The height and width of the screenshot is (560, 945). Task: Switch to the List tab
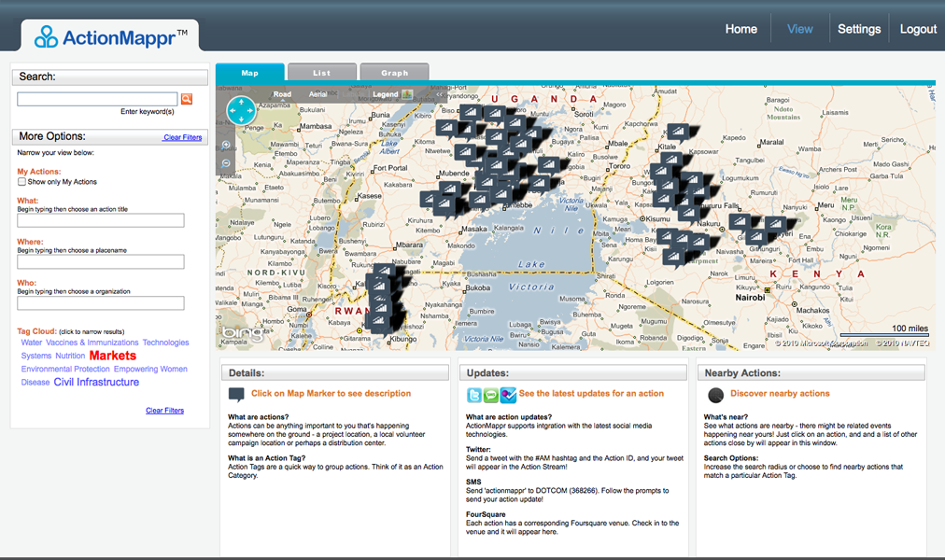tap(322, 72)
